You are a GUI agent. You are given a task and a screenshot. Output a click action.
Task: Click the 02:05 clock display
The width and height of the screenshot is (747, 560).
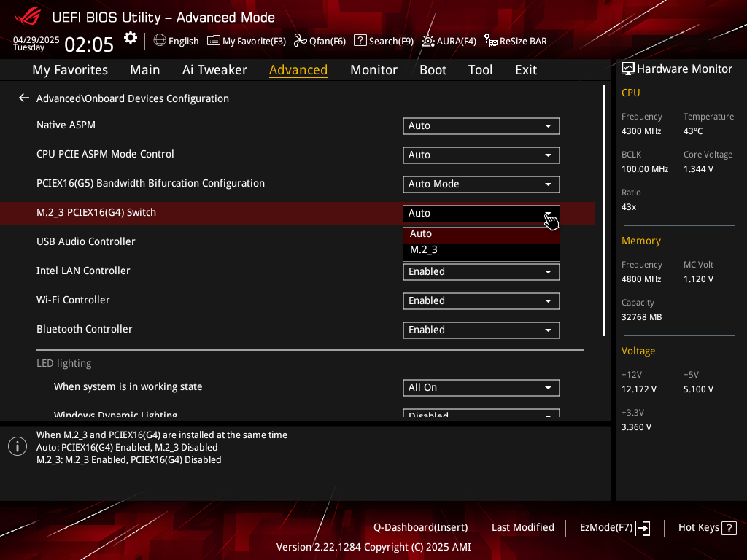[89, 44]
